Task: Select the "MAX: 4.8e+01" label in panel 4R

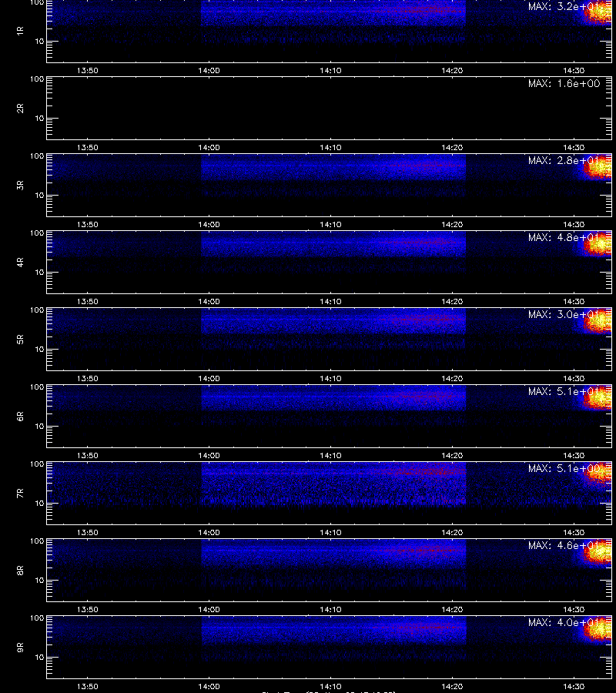Action: 564,237
